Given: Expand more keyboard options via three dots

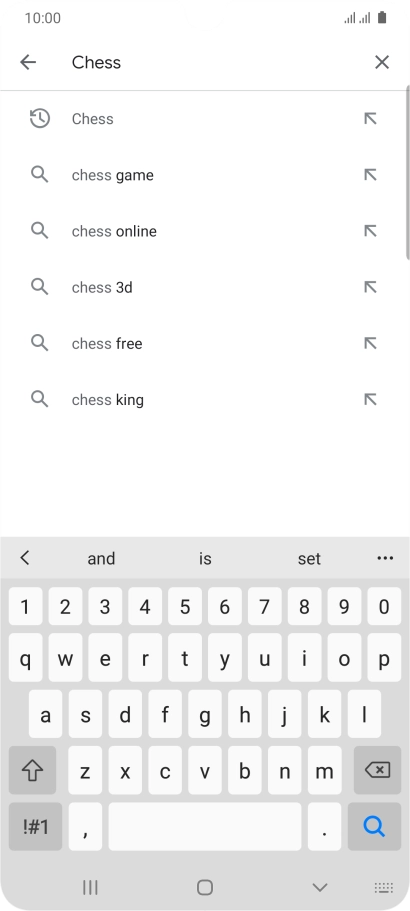Looking at the screenshot, I should click(385, 558).
